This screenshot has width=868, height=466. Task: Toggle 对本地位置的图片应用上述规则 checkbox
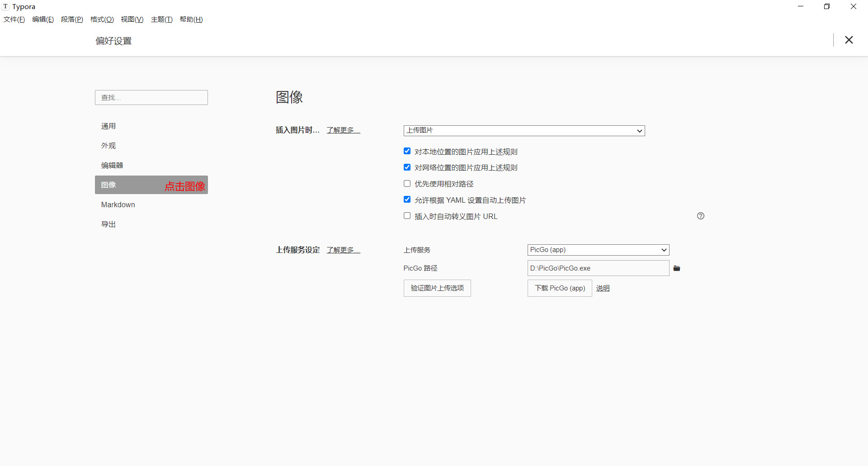(x=407, y=151)
